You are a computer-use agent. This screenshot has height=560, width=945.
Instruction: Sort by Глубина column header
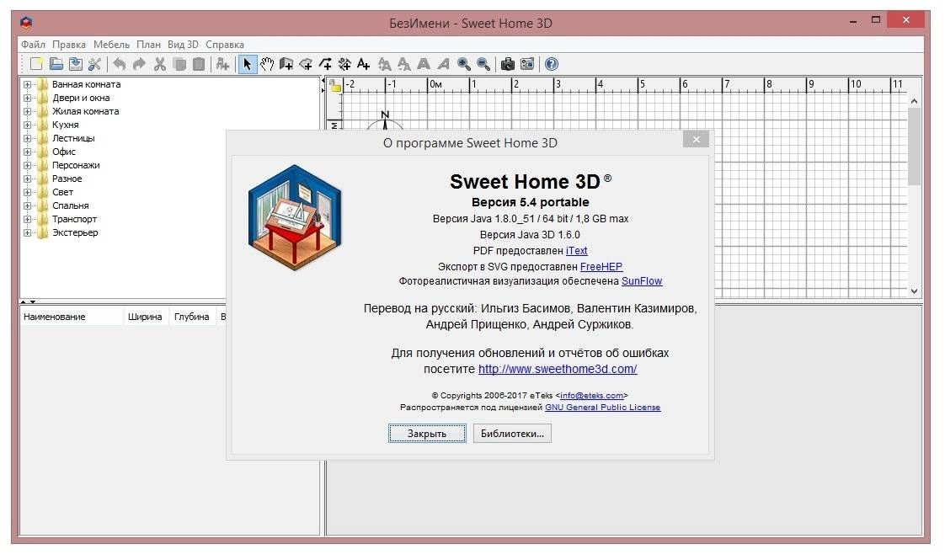[192, 317]
